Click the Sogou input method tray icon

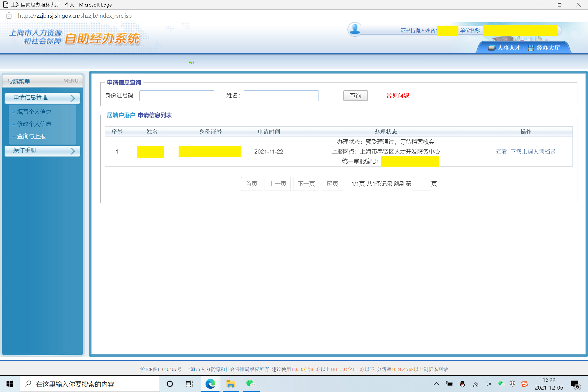(x=525, y=384)
